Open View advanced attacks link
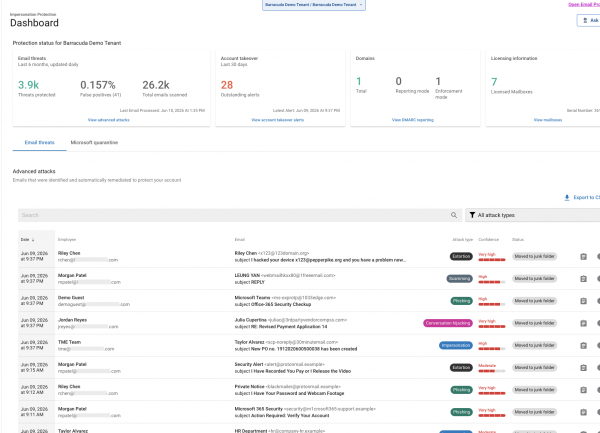This screenshot has height=433, width=600. point(109,120)
